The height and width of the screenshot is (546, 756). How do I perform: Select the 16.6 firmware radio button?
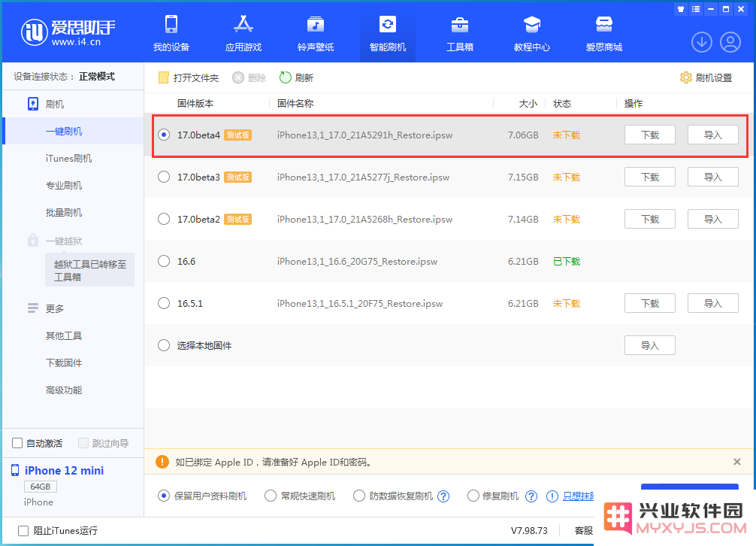click(164, 262)
